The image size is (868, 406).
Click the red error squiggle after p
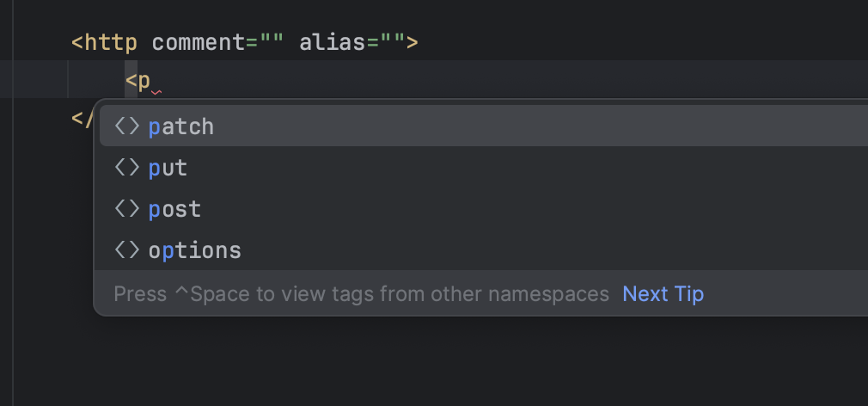point(156,92)
